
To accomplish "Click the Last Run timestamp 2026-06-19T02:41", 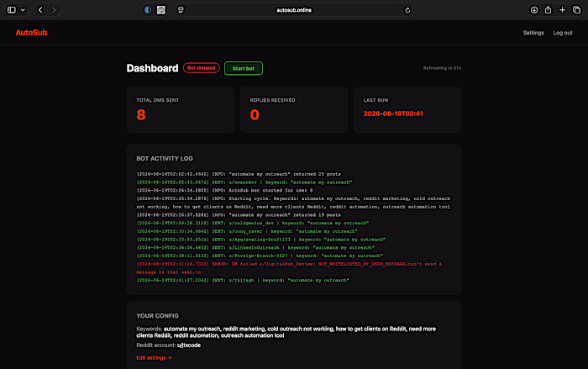I will tap(393, 113).
